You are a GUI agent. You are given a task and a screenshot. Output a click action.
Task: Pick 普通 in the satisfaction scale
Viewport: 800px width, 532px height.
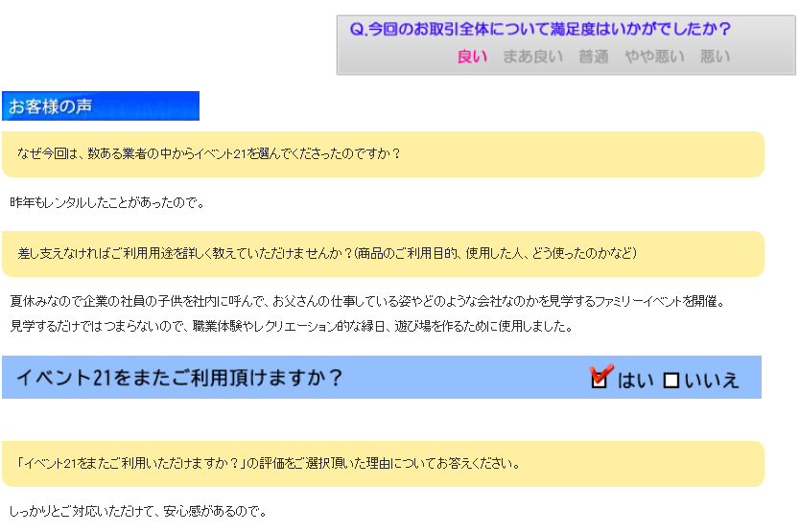pyautogui.click(x=593, y=57)
